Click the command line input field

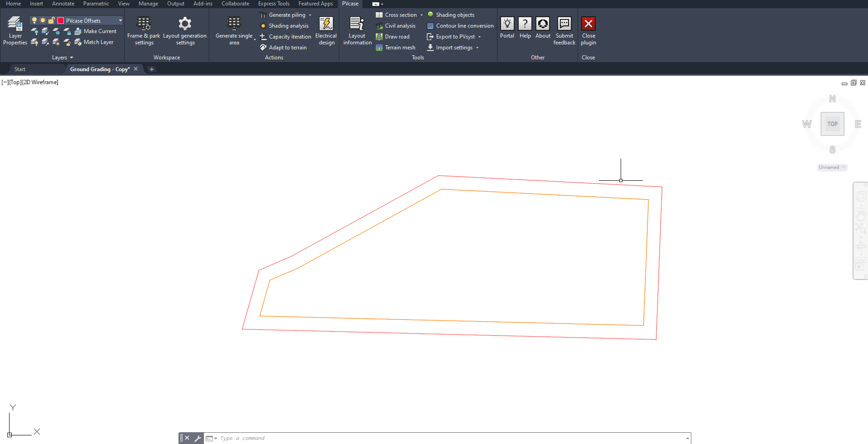pos(317,438)
